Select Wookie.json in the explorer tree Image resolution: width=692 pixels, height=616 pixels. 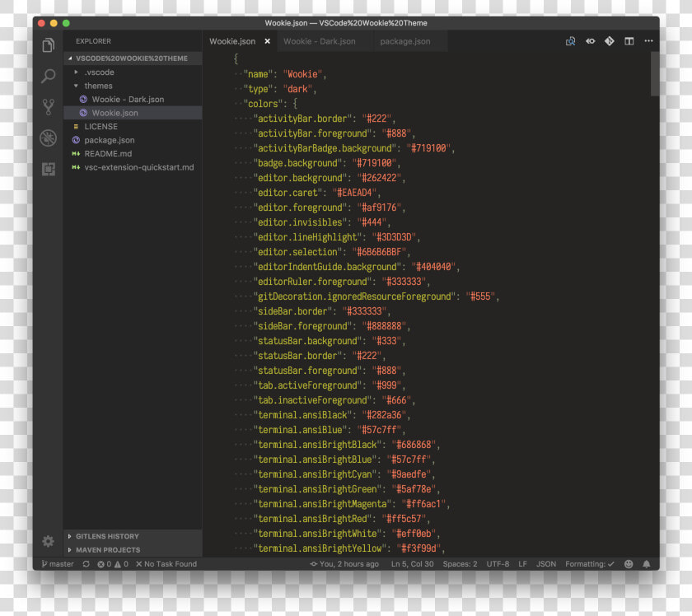click(133, 113)
